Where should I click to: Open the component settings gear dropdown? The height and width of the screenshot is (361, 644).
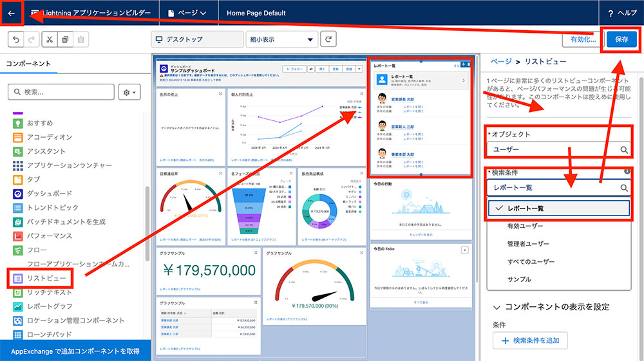pyautogui.click(x=129, y=92)
